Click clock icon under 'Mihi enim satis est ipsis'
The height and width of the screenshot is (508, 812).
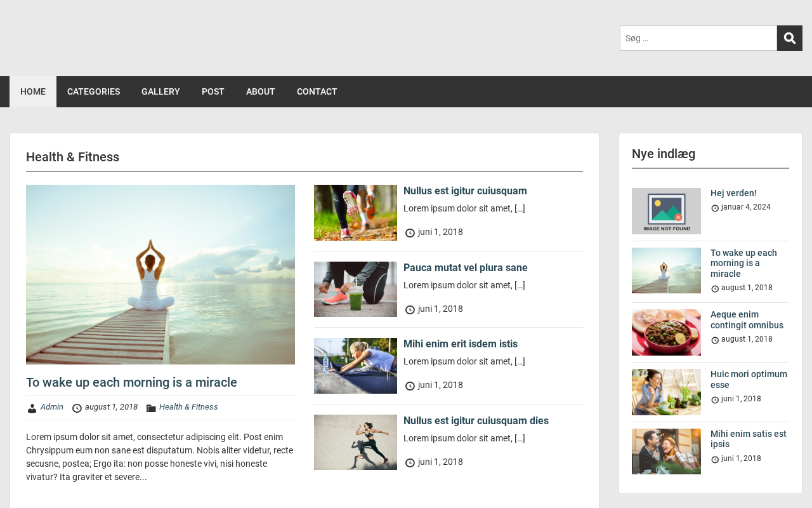point(715,460)
